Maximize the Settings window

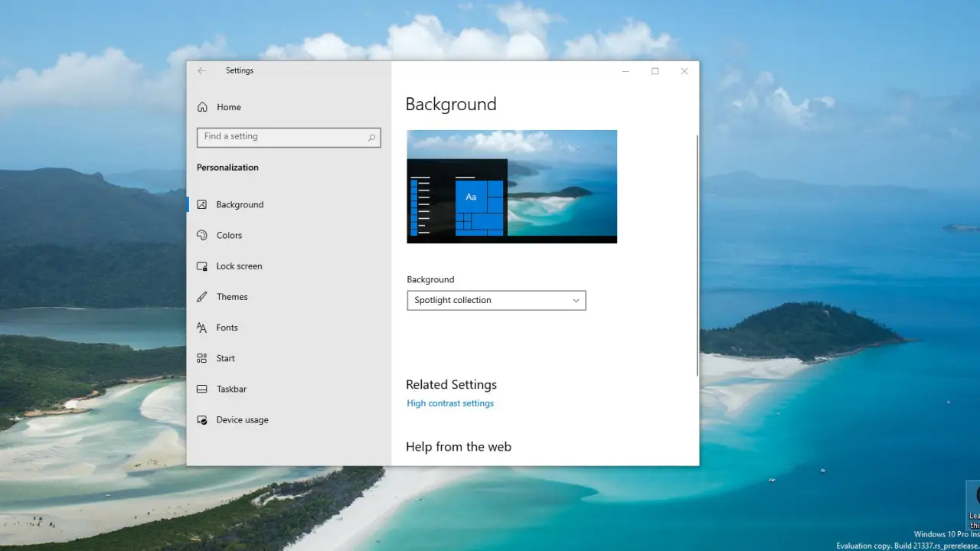tap(655, 71)
